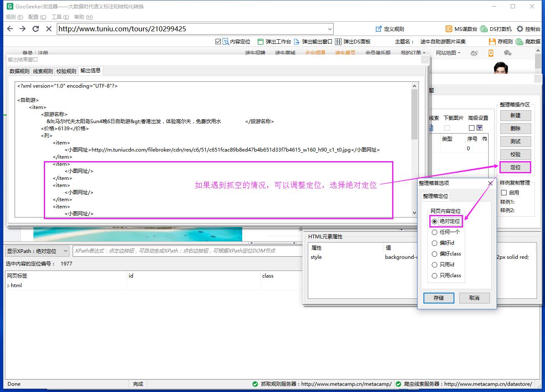Click the 途牛首页 link on the webpage

click(x=345, y=53)
